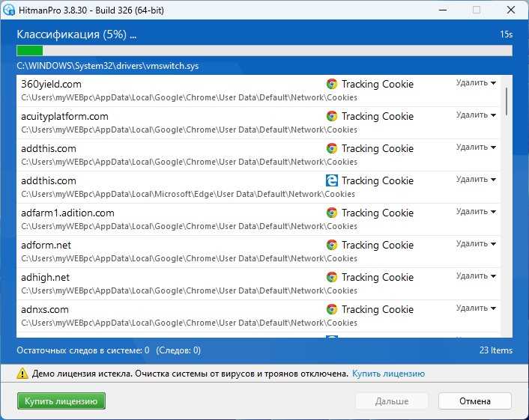Open the Удалить dropdown for adform.net
The height and width of the screenshot is (420, 529).
(476, 244)
